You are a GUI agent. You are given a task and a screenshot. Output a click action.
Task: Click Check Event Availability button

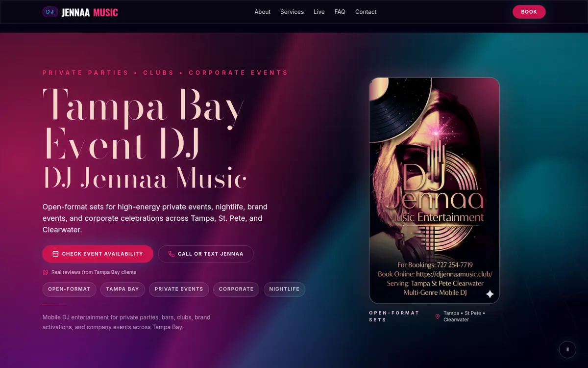[x=98, y=254]
